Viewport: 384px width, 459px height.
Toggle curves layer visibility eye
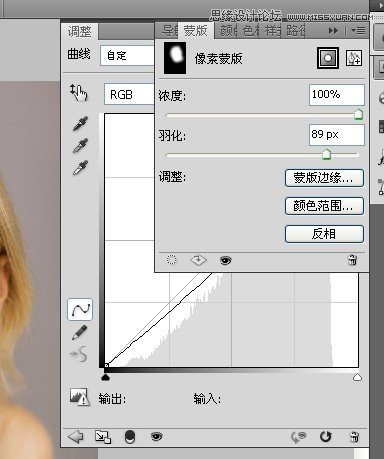[156, 436]
